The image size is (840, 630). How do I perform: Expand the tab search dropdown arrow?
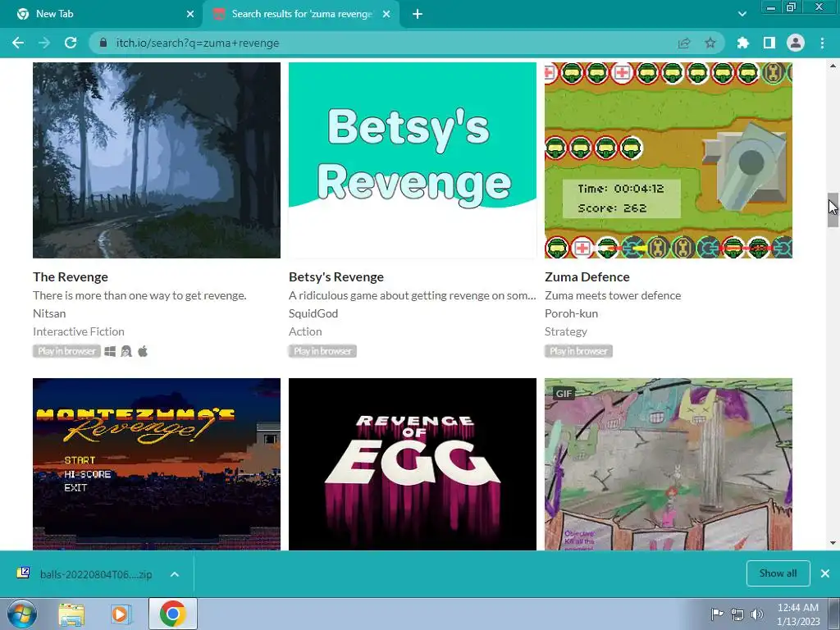coord(742,14)
